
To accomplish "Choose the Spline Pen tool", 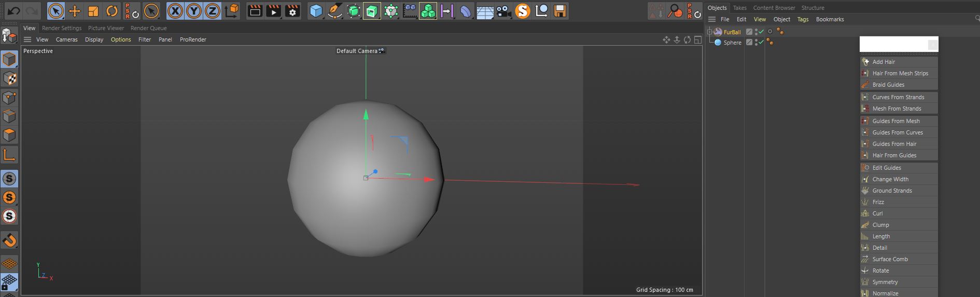I will pyautogui.click(x=335, y=11).
